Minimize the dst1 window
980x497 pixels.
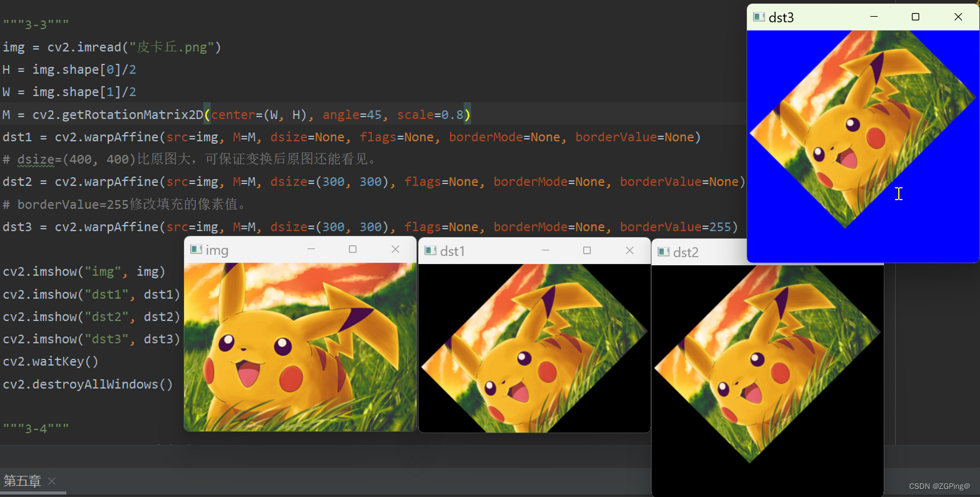click(x=545, y=250)
